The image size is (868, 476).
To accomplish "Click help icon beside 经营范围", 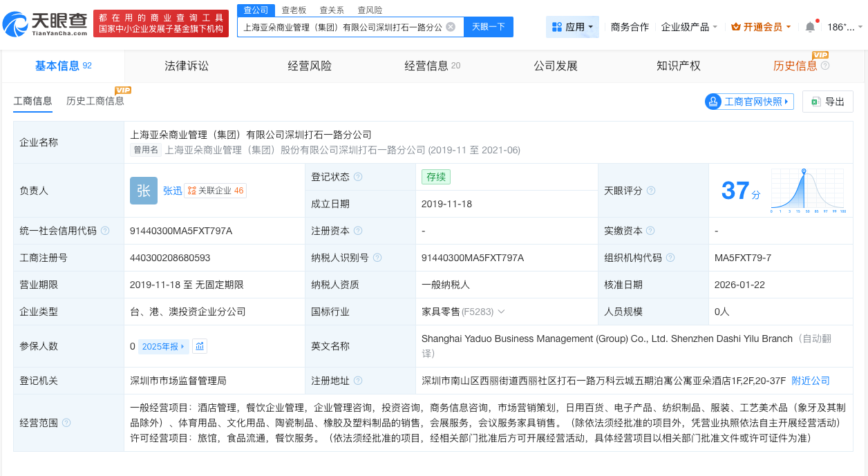I will click(x=66, y=423).
